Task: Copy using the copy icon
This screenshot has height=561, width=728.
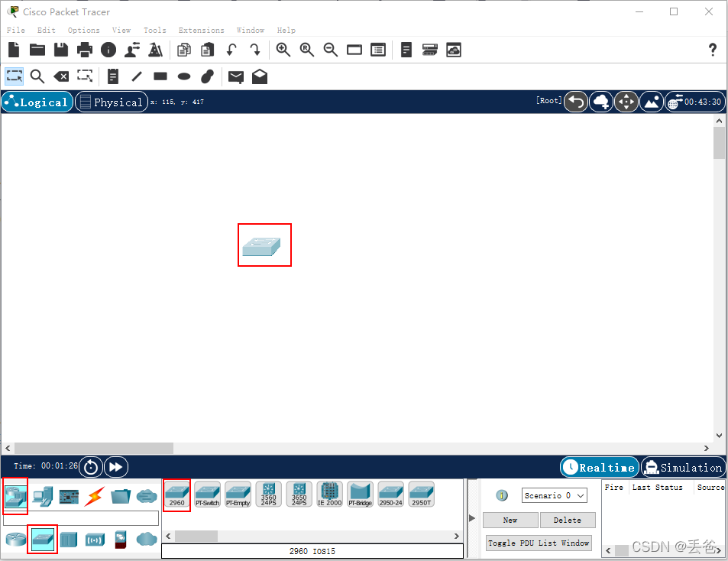Action: [184, 49]
